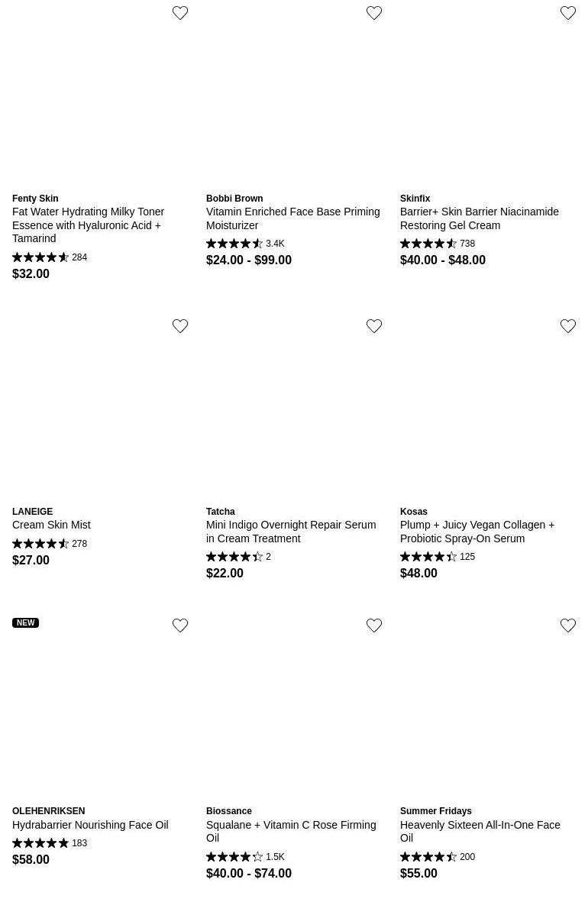The image size is (588, 902).
Task: Click the NEW badge on OLEHENRIKSEN item
Action: [x=25, y=622]
